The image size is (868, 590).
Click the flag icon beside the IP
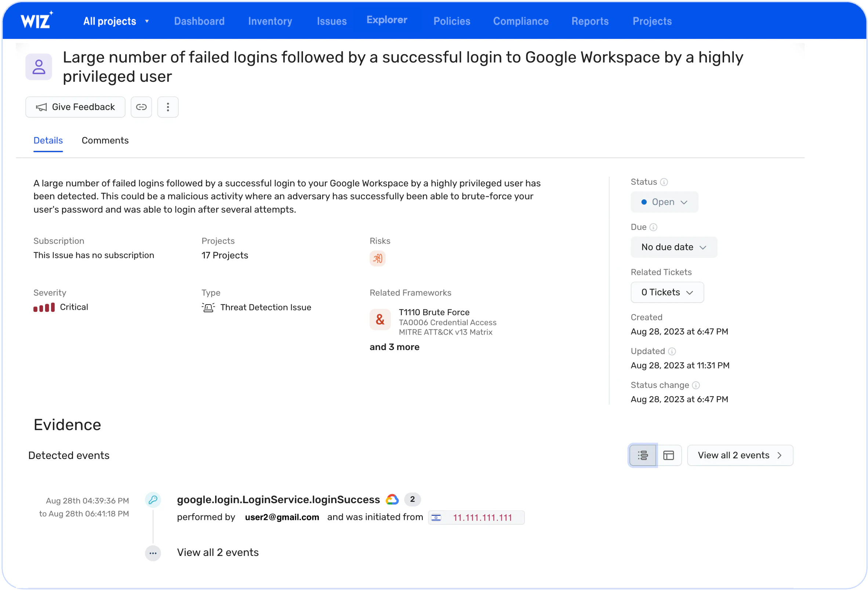tap(436, 518)
